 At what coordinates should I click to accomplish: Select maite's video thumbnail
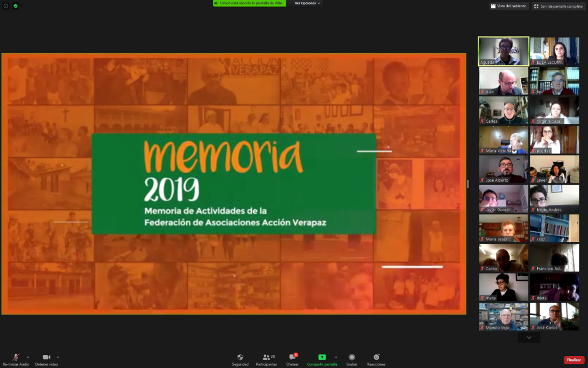tap(504, 288)
